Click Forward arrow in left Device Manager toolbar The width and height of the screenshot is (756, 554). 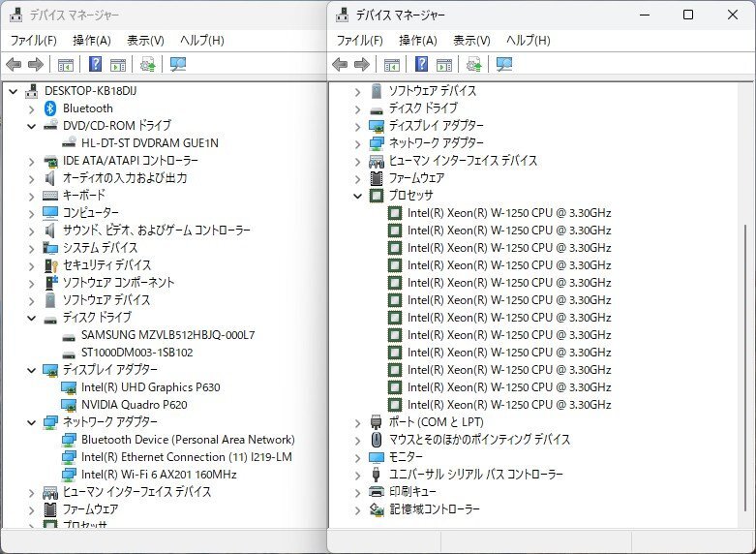(36, 64)
